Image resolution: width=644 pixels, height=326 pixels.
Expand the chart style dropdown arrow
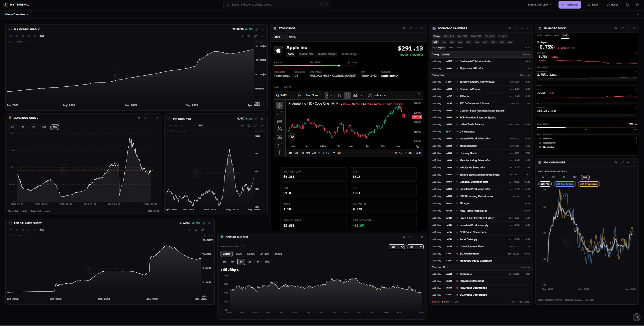361,96
